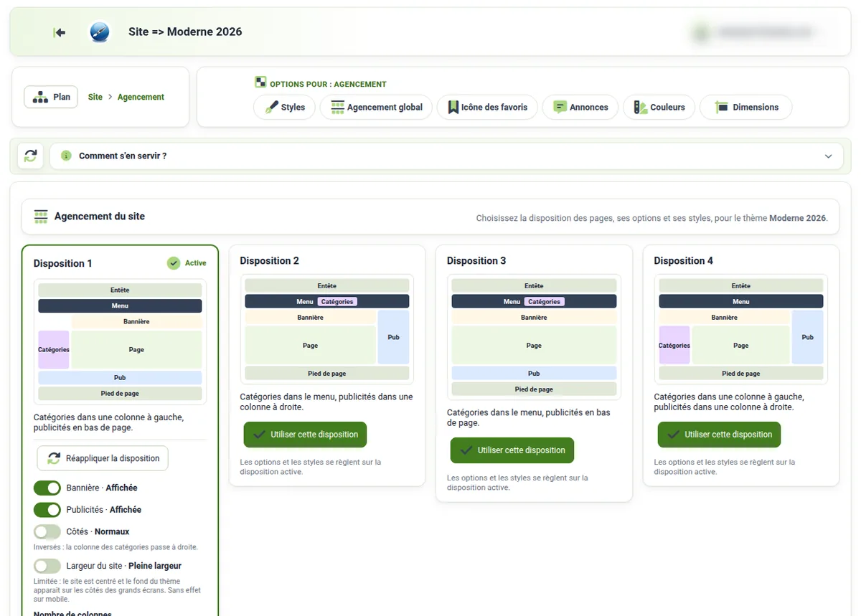Screen dimensions: 861x616
Task: Click the Site breadcrumb link
Action: (95, 97)
